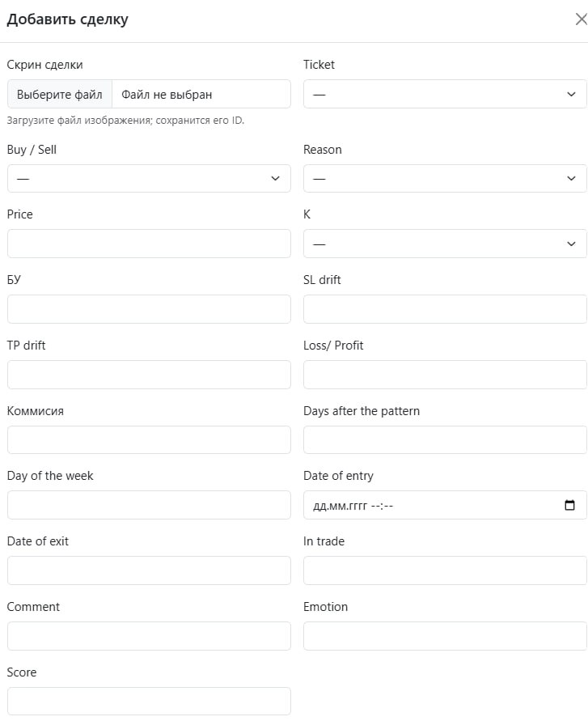Click the Коммисия input field
This screenshot has height=721, width=588.
tap(149, 440)
